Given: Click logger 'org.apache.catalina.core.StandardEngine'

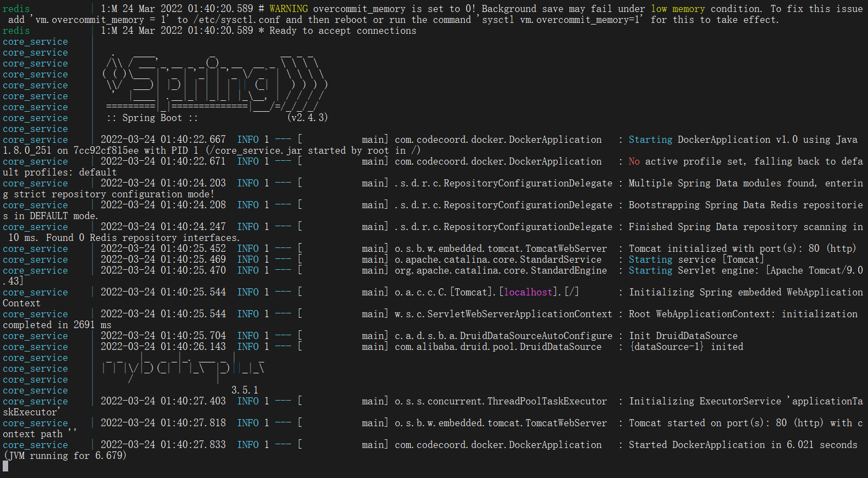Looking at the screenshot, I should (x=501, y=270).
